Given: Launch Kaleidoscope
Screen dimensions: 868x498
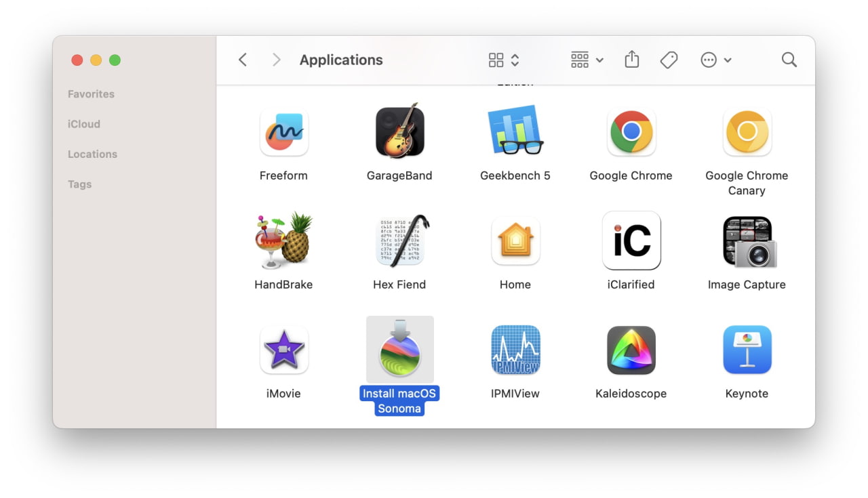Looking at the screenshot, I should point(631,350).
